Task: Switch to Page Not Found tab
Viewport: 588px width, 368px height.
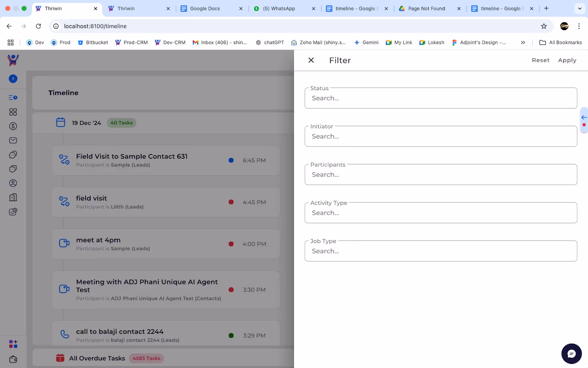Action: 430,8
